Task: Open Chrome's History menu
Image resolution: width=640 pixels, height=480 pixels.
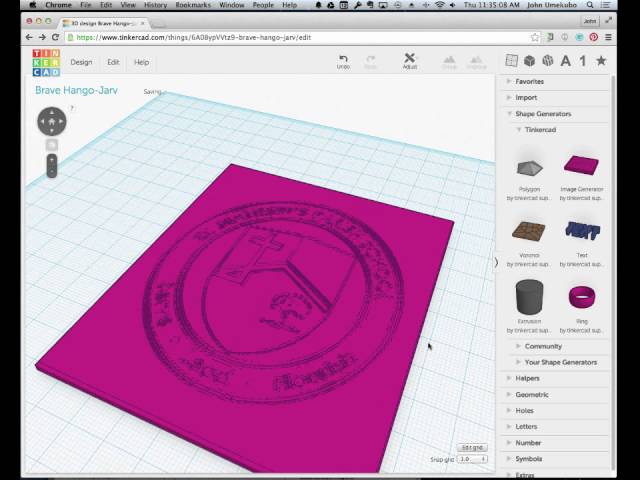Action: point(156,5)
